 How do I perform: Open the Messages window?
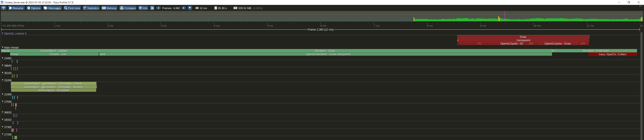pos(52,8)
